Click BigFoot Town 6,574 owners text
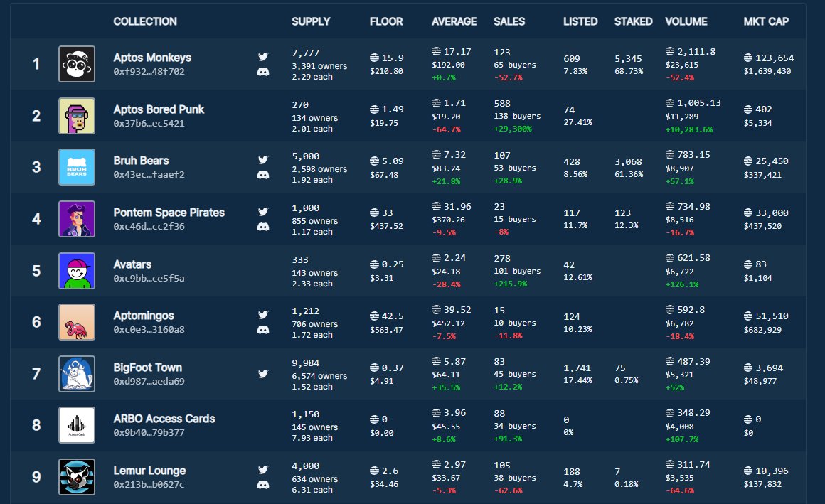This screenshot has height=504, width=825. pos(319,376)
